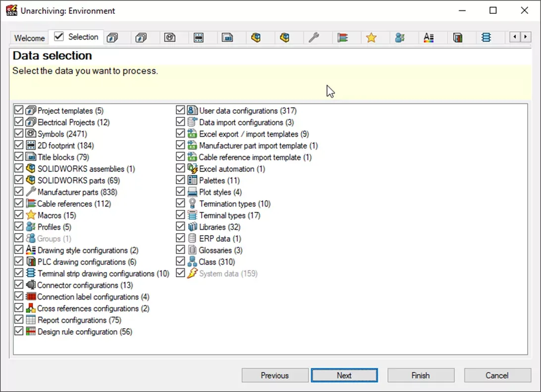Click the ERP data database icon

tap(192, 238)
